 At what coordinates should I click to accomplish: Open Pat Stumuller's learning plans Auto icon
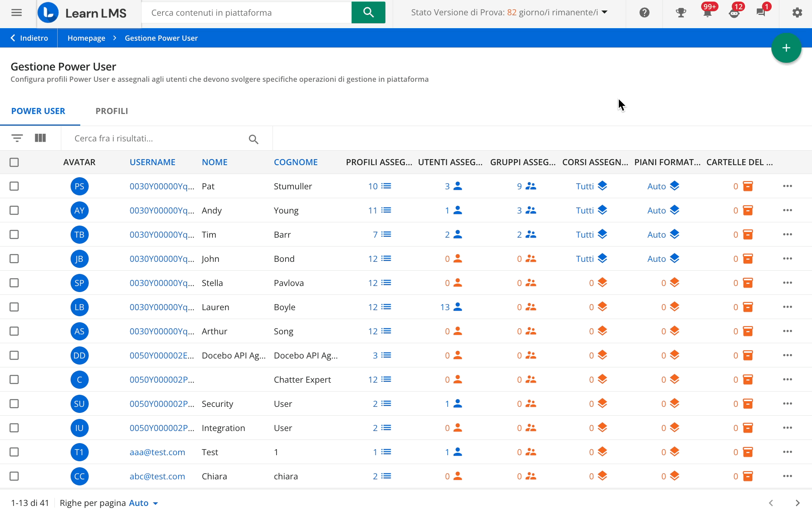(x=675, y=186)
